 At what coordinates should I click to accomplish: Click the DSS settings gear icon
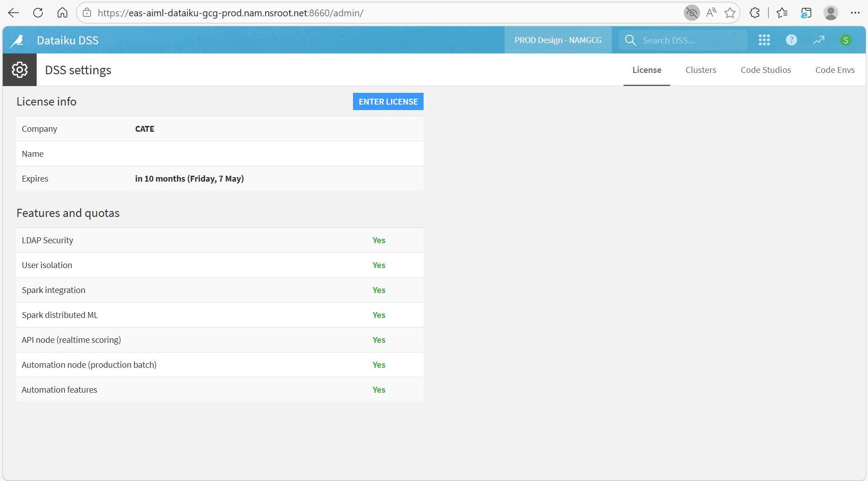click(19, 70)
